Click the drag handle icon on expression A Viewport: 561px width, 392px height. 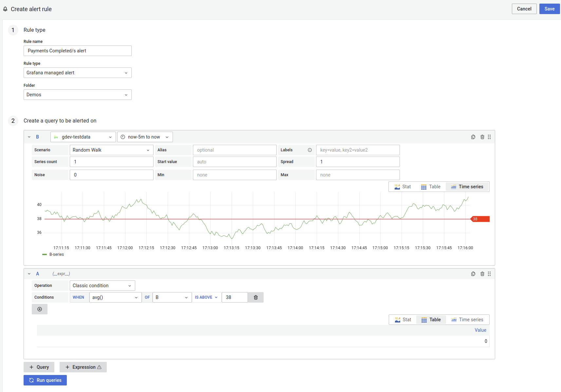coord(489,274)
